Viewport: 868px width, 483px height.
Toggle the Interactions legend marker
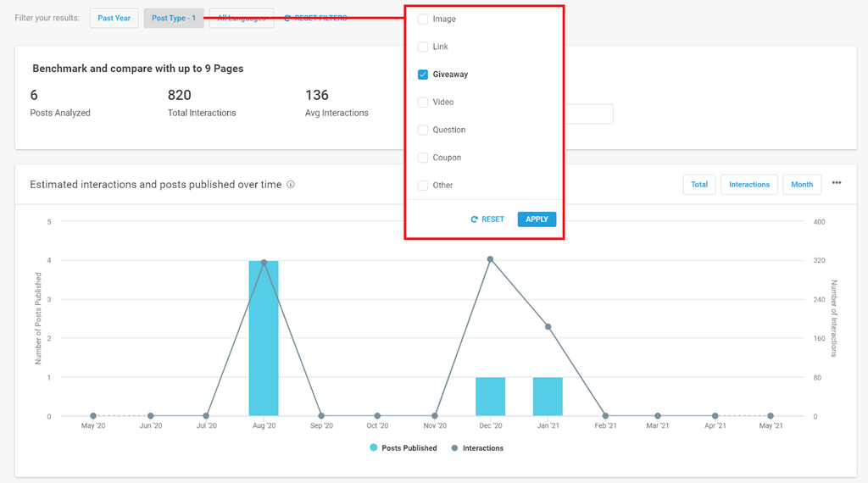coord(455,447)
